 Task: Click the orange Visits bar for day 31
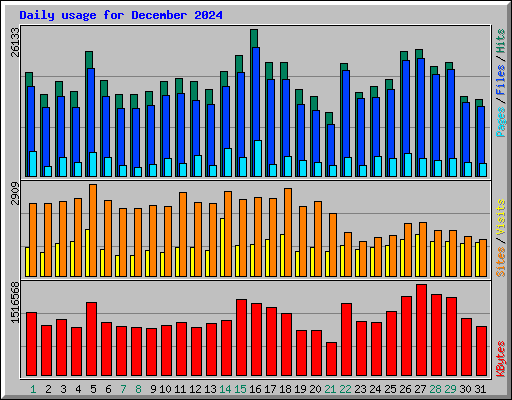pos(483,258)
